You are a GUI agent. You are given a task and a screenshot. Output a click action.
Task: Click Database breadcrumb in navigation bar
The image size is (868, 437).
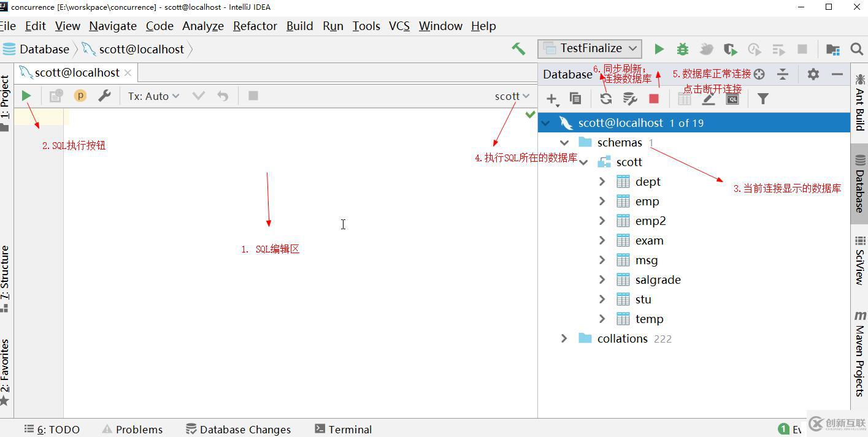pyautogui.click(x=36, y=49)
